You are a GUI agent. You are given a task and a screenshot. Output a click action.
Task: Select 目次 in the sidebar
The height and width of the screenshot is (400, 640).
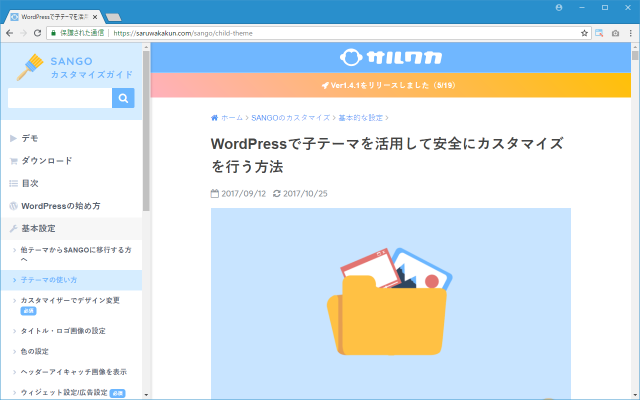click(30, 183)
